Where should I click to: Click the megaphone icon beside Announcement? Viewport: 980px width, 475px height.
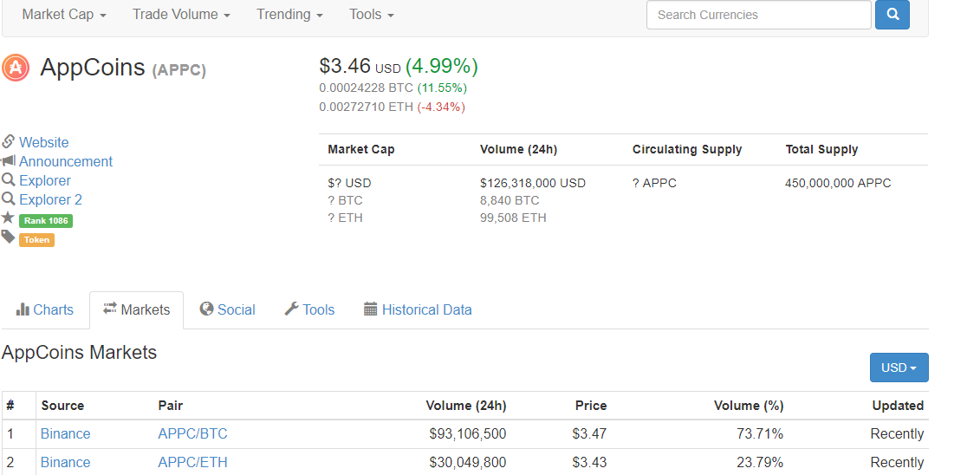9,161
